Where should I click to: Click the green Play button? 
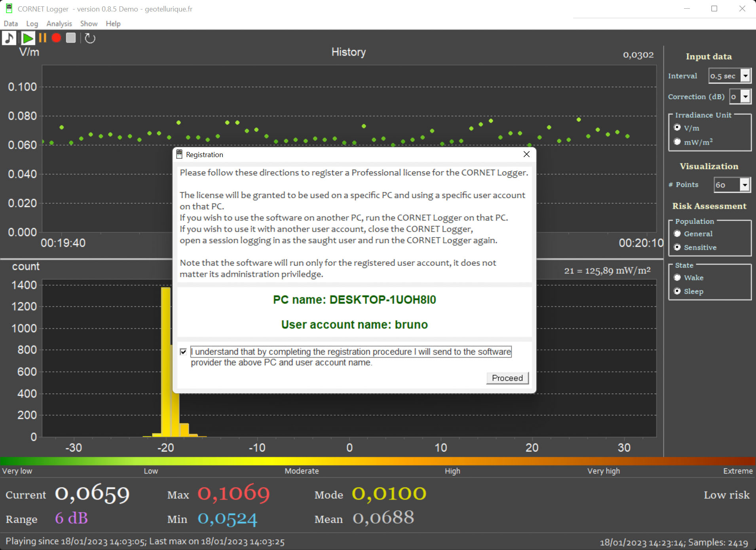(x=28, y=38)
